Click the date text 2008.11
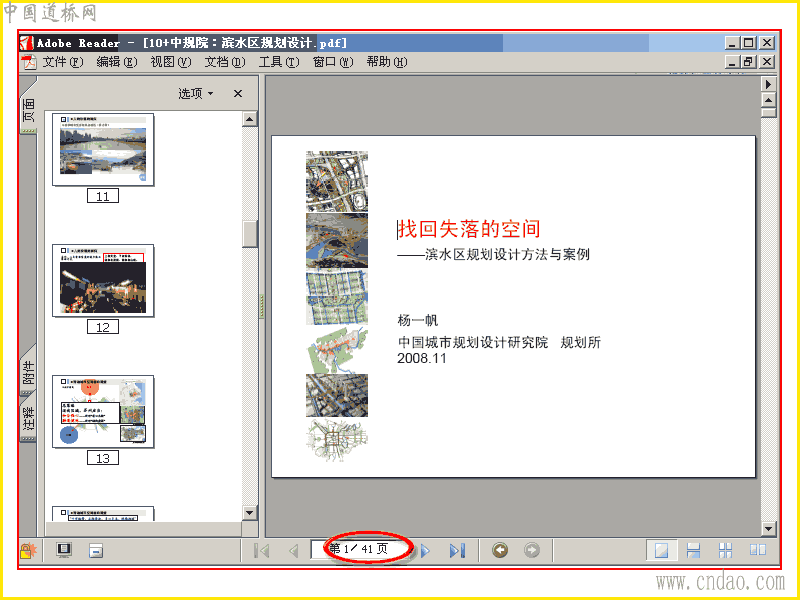The height and width of the screenshot is (600, 800). click(421, 358)
